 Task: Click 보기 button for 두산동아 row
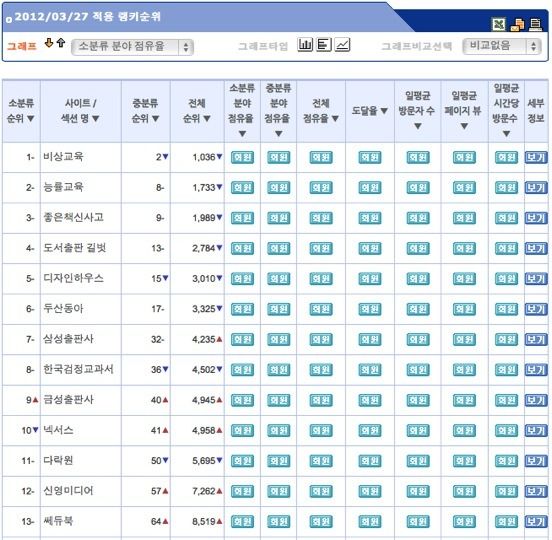[x=536, y=309]
